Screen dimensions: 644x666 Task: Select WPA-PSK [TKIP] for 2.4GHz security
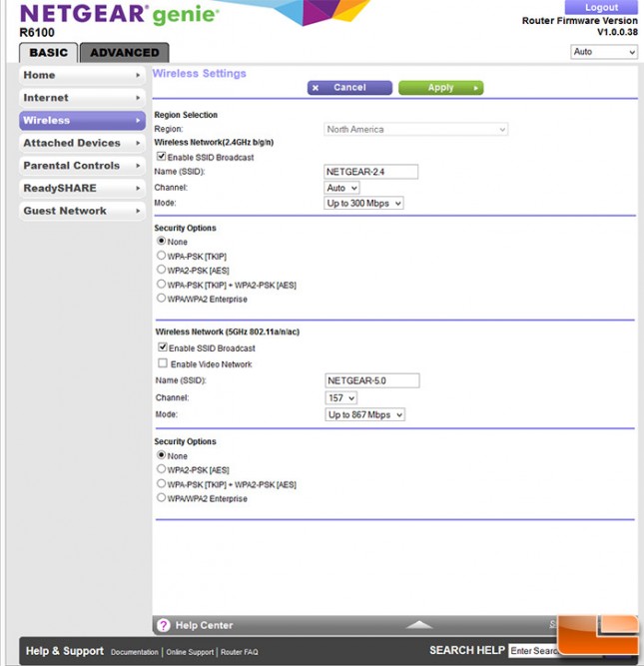(x=161, y=256)
